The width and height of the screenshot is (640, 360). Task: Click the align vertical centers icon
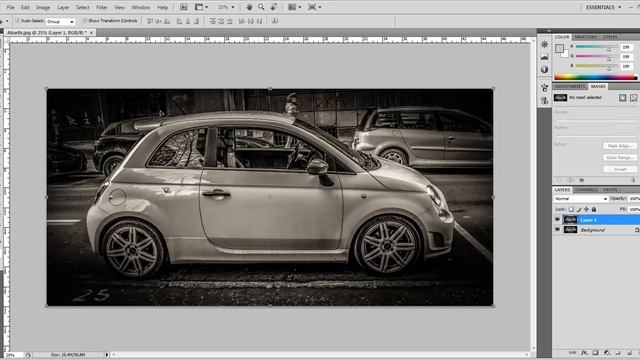click(x=158, y=21)
